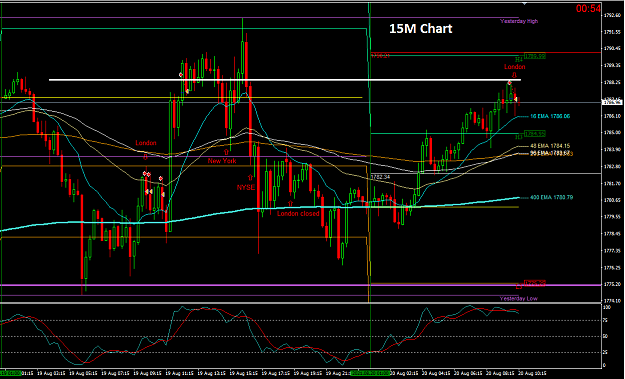Click the 1774.10 value on the price axis

click(612, 301)
